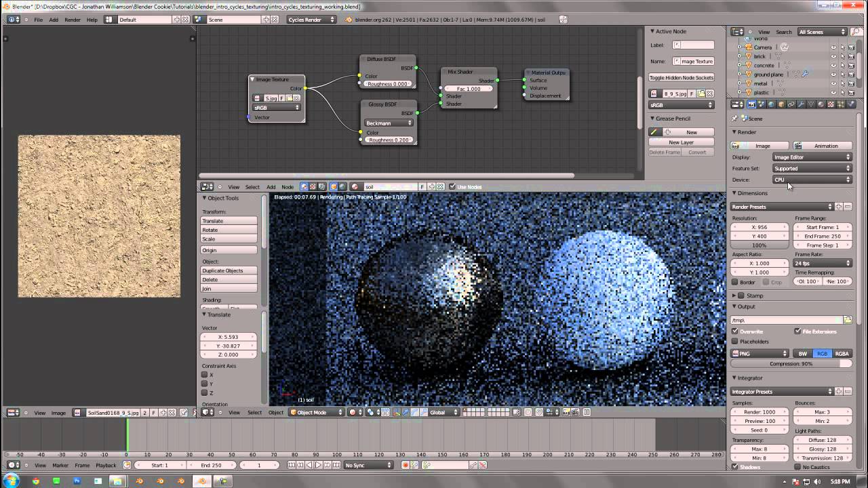Open the Object Mode dropdown
The height and width of the screenshot is (488, 868).
(317, 412)
